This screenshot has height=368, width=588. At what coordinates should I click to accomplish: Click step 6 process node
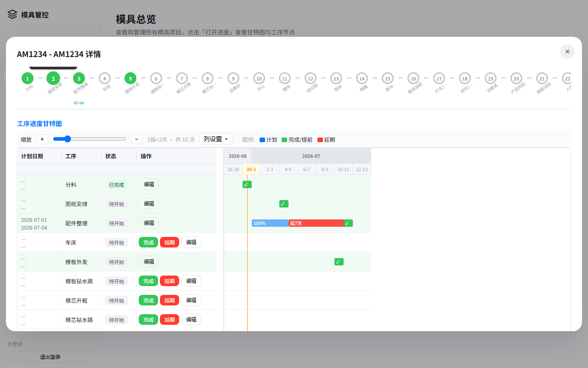point(156,78)
